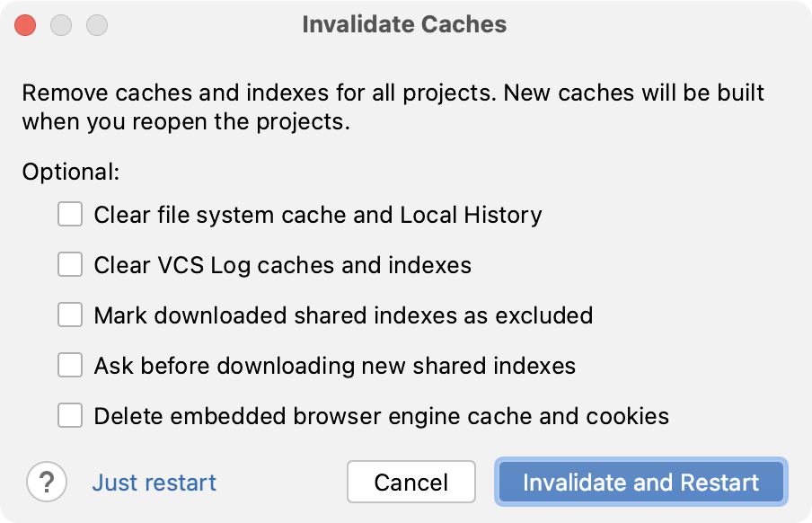Check the Clear VCS Log caches and indexes option
This screenshot has width=812, height=523.
pos(69,264)
